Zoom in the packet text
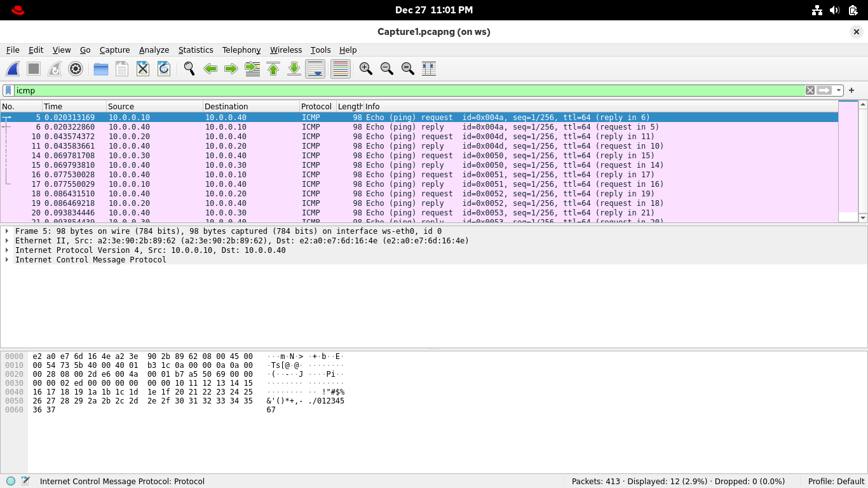868x488 pixels. pos(366,69)
